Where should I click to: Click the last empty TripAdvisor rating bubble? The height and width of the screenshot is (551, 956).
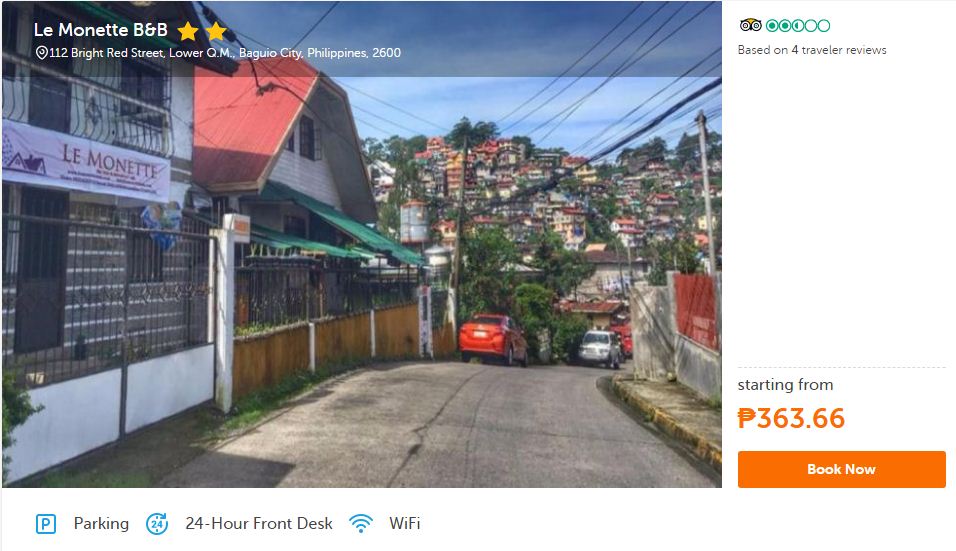pyautogui.click(x=824, y=26)
